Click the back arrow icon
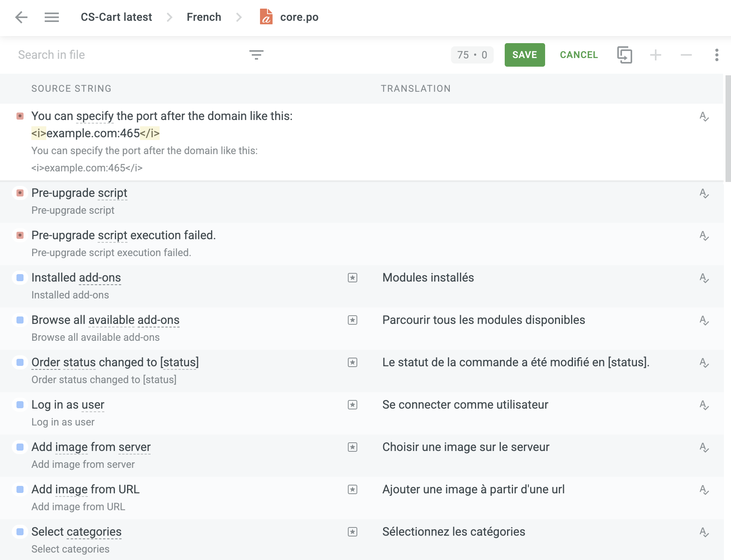The width and height of the screenshot is (731, 560). click(21, 17)
